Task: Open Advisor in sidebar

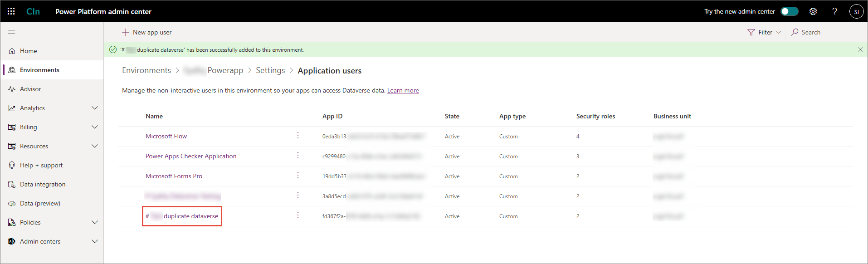Action: click(x=30, y=89)
